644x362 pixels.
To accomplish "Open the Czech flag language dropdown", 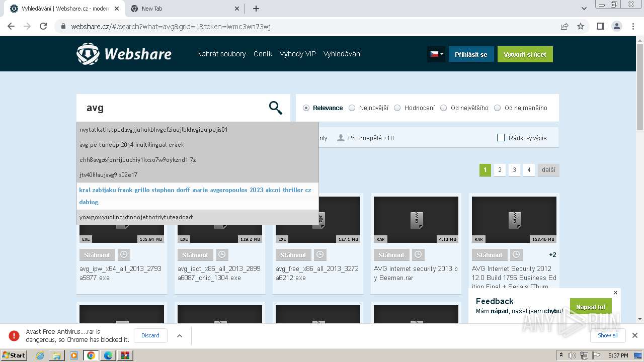I will pyautogui.click(x=436, y=54).
